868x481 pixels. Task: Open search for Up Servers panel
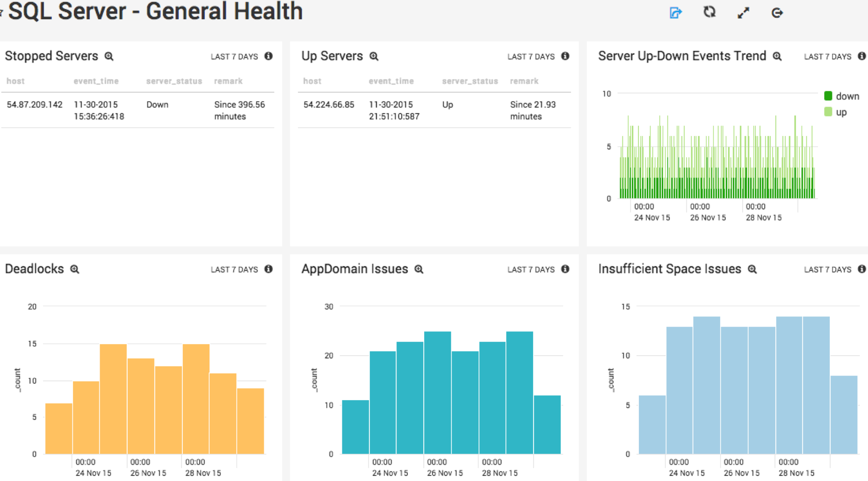click(x=374, y=56)
